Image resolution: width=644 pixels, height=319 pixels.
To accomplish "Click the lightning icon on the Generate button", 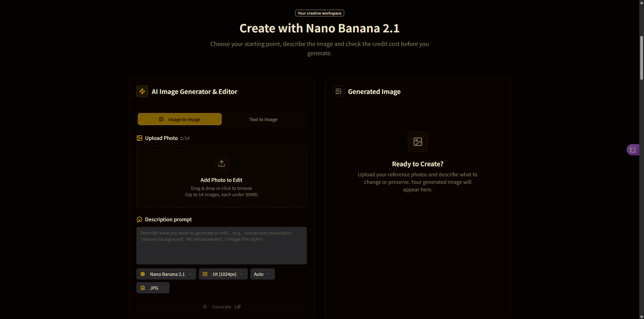I will tap(205, 307).
